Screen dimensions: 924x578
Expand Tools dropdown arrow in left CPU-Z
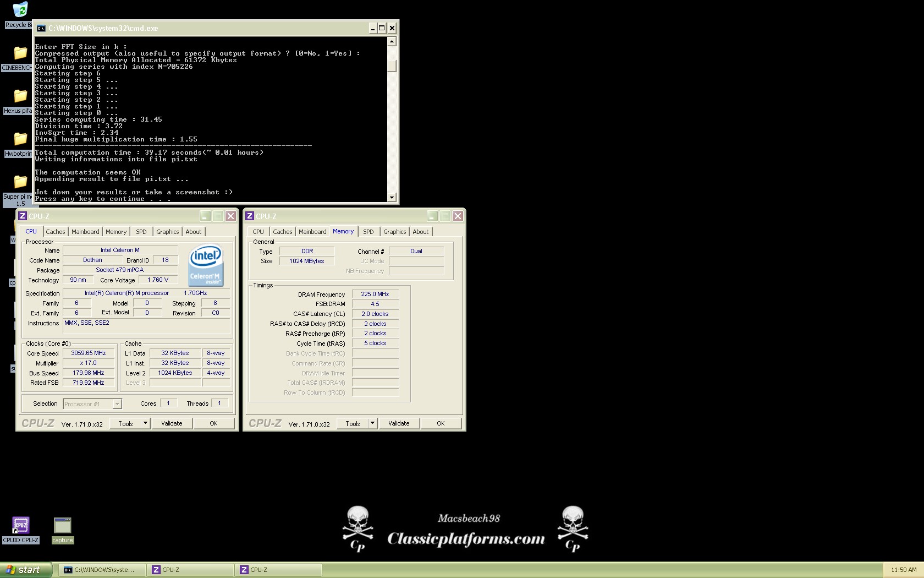click(146, 423)
